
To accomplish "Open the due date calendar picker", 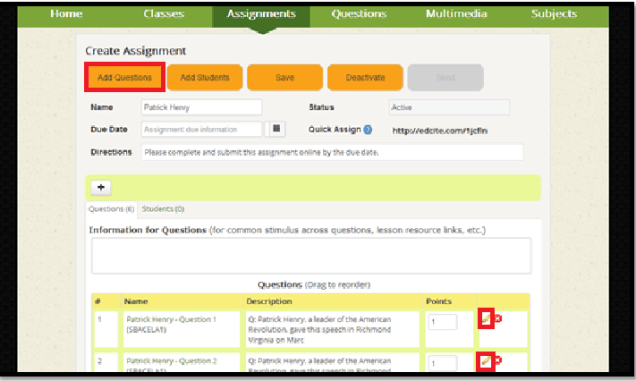I will click(x=276, y=129).
